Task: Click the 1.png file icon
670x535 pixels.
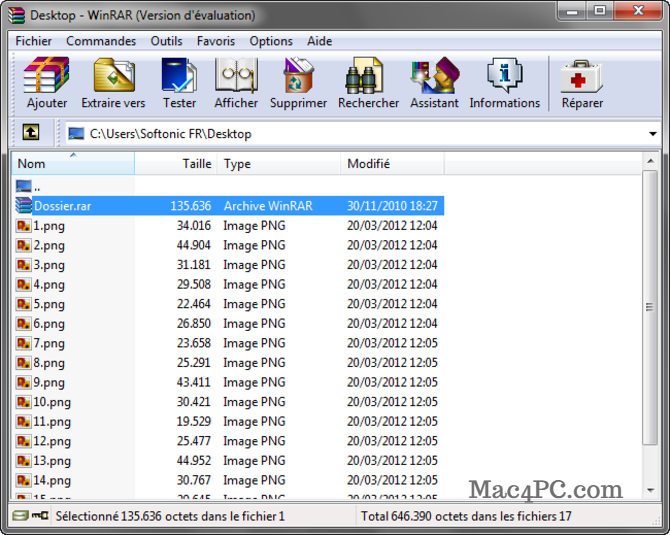Action: pos(24,225)
